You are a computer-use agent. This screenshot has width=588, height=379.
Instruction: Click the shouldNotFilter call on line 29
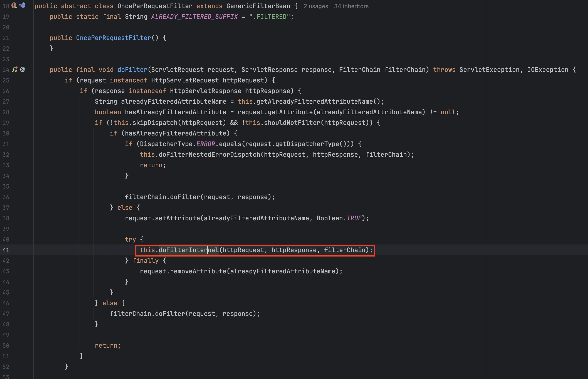[292, 123]
